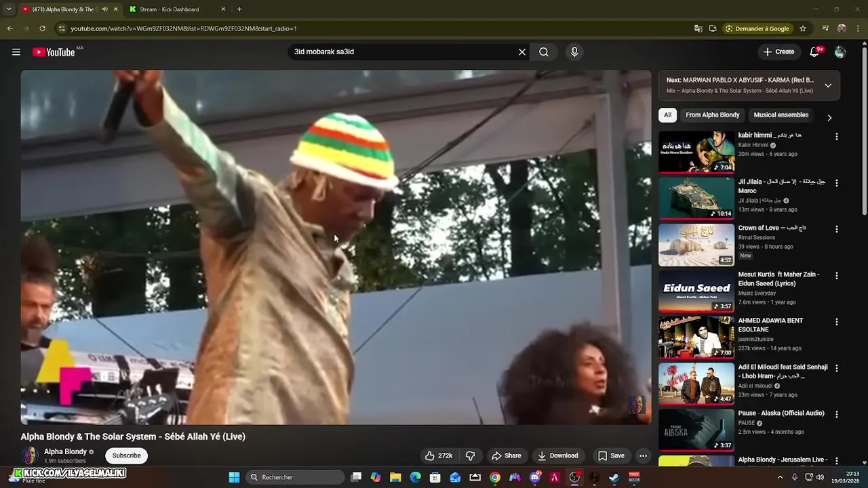
Task: Open Adil El Miloudi feat Said Senhaji title
Action: pyautogui.click(x=783, y=371)
